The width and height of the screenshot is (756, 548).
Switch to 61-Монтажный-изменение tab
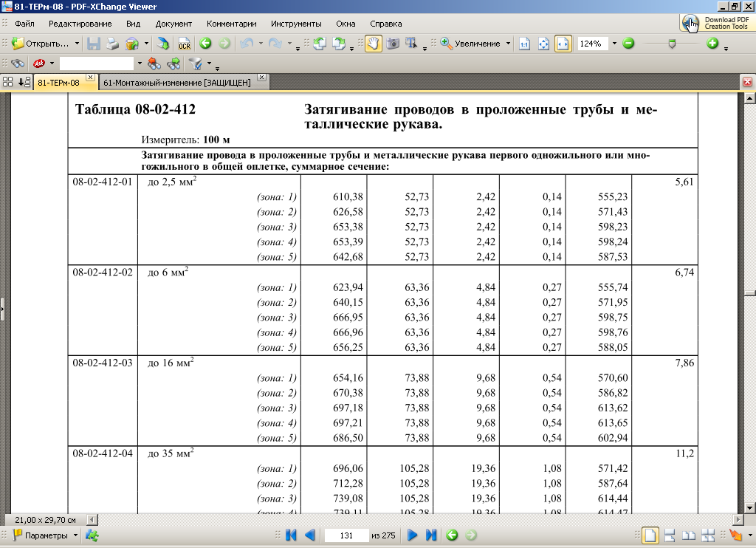click(x=177, y=83)
